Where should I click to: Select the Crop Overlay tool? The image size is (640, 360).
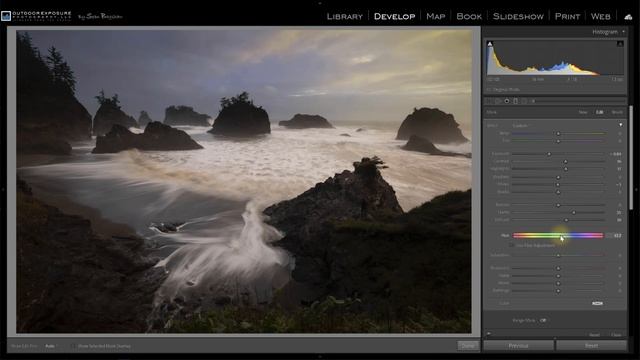(x=489, y=101)
